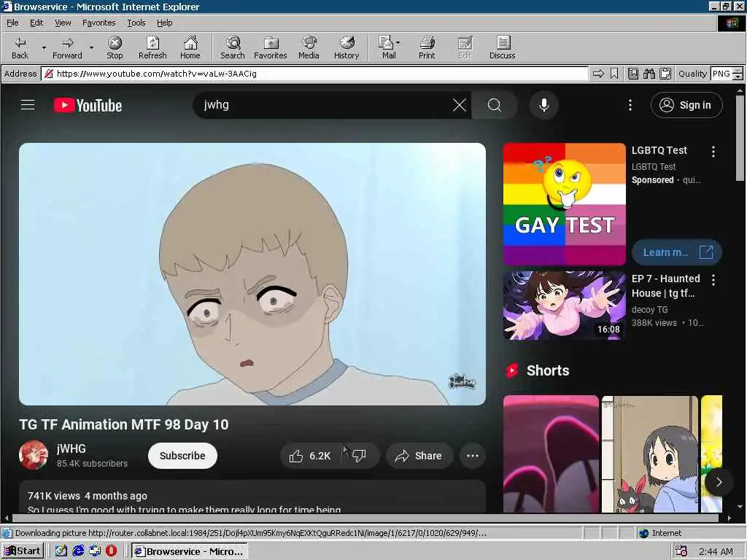Open the Edit menu

(36, 23)
